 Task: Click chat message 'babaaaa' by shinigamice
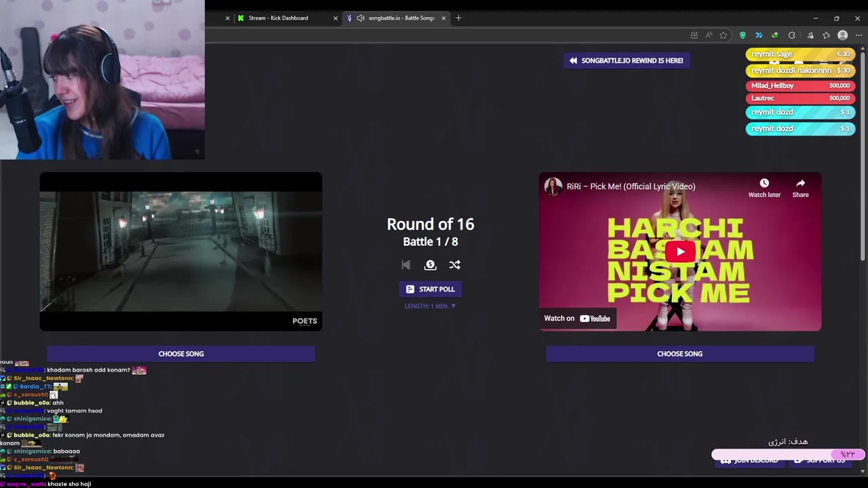66,451
